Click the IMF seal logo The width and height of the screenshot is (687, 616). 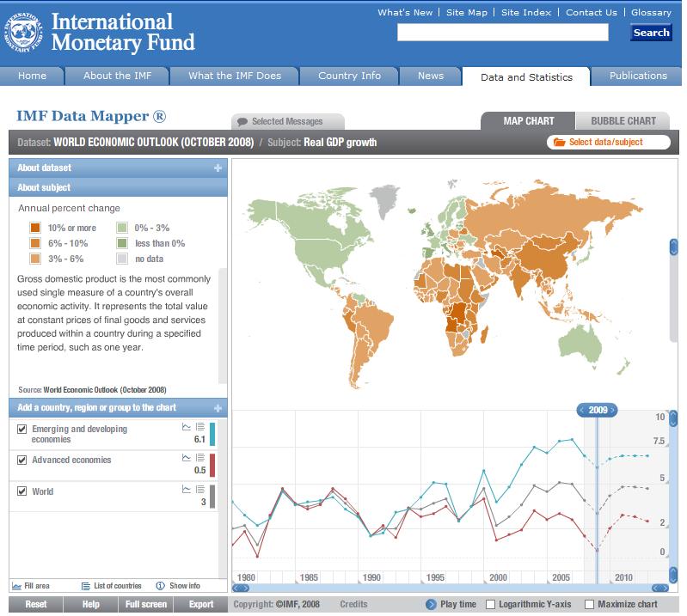coord(24,33)
